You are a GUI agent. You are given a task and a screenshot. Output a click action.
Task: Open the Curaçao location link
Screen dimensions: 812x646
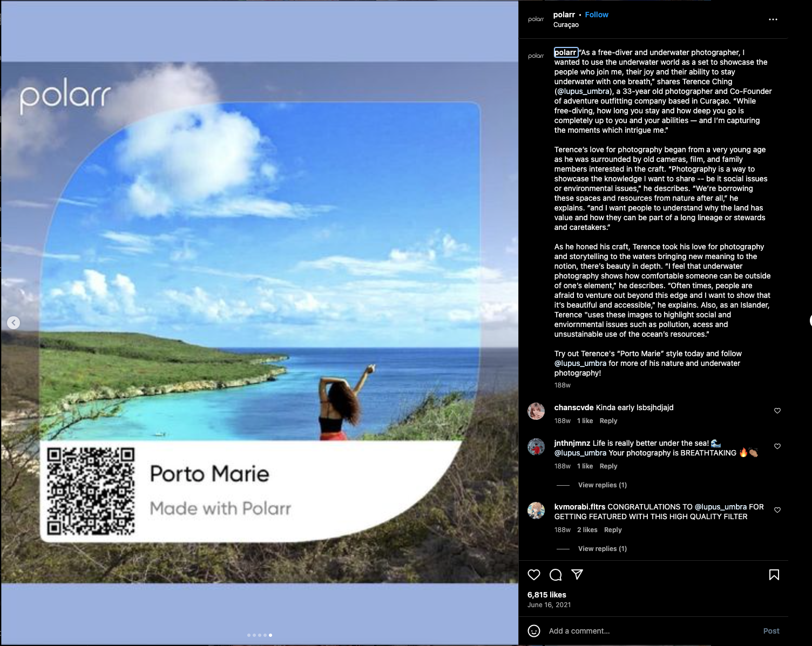pos(566,25)
